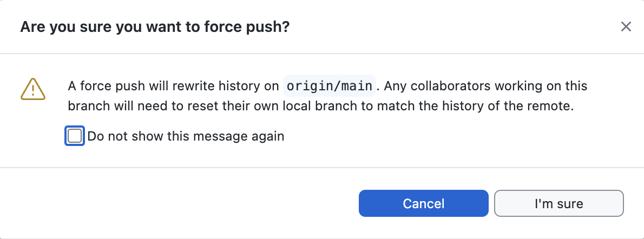Dismiss the dialog using the X icon
This screenshot has height=239, width=644.
(x=626, y=26)
